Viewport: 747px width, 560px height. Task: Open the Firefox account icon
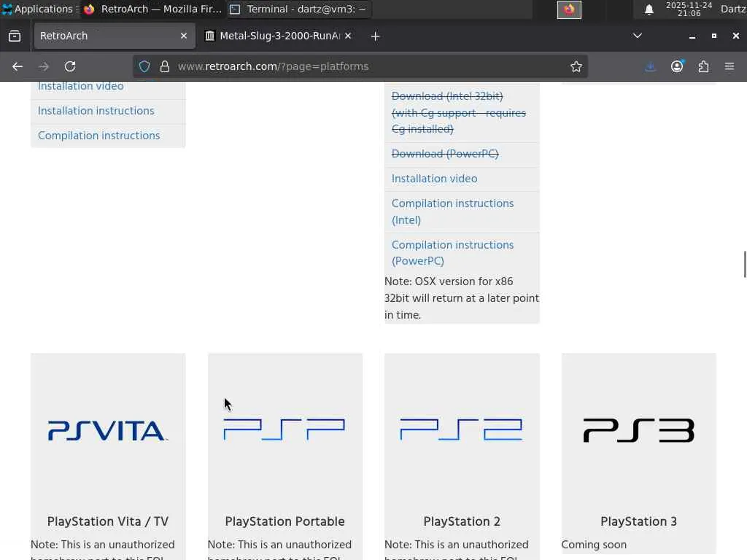(x=677, y=66)
